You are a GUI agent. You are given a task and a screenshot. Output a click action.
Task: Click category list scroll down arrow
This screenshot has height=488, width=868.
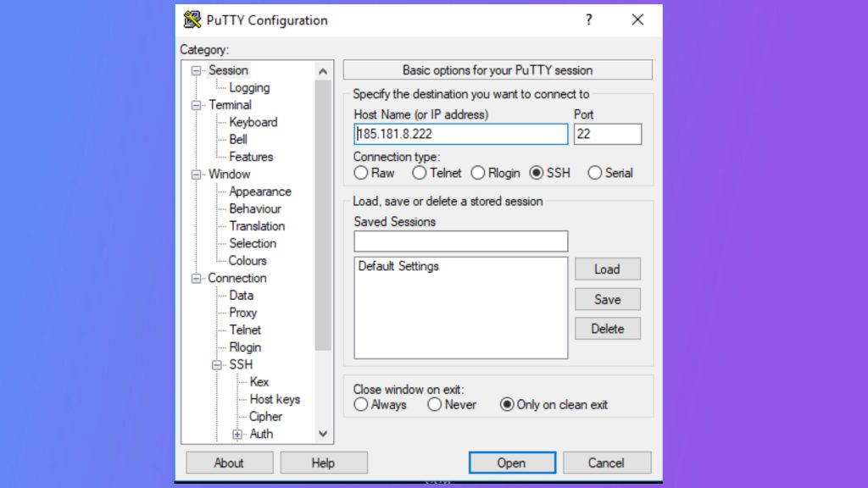[323, 434]
